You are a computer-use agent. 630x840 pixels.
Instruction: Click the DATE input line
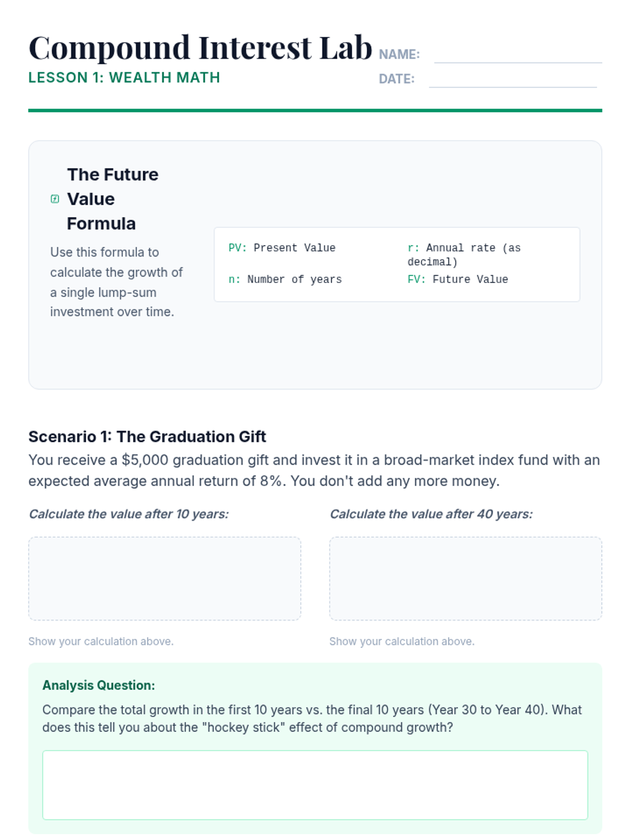(512, 80)
